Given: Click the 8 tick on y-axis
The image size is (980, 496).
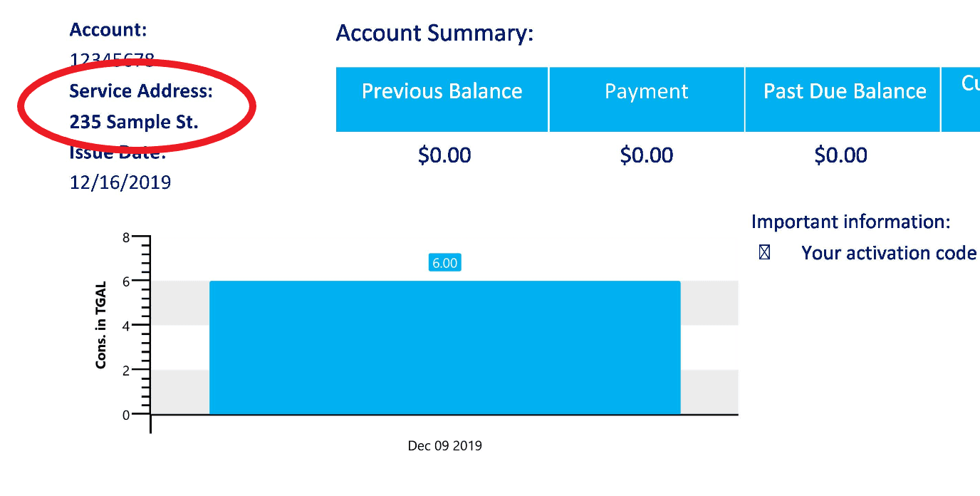Looking at the screenshot, I should coord(126,238).
